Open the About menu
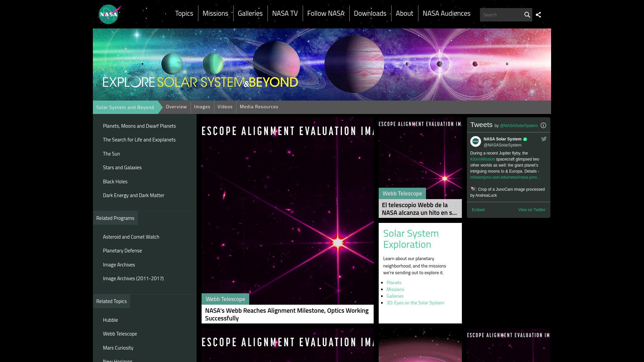The height and width of the screenshot is (362, 644). coord(404,13)
